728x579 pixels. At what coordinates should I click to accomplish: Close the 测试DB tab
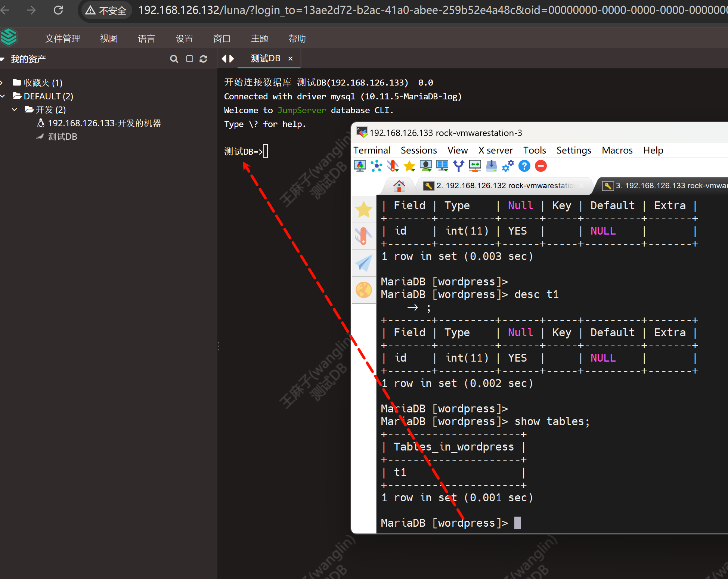(x=290, y=59)
